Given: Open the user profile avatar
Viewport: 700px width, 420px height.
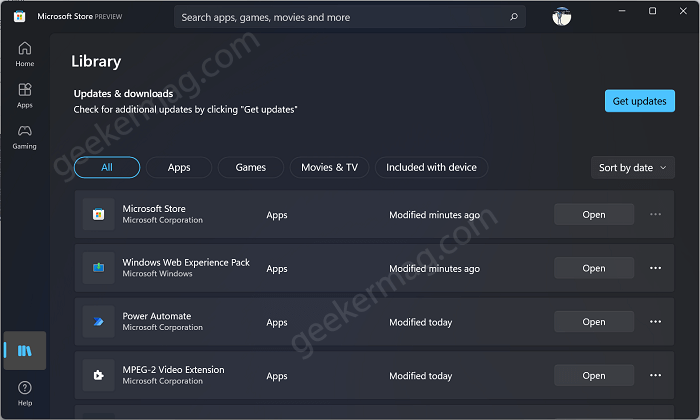Looking at the screenshot, I should point(562,17).
